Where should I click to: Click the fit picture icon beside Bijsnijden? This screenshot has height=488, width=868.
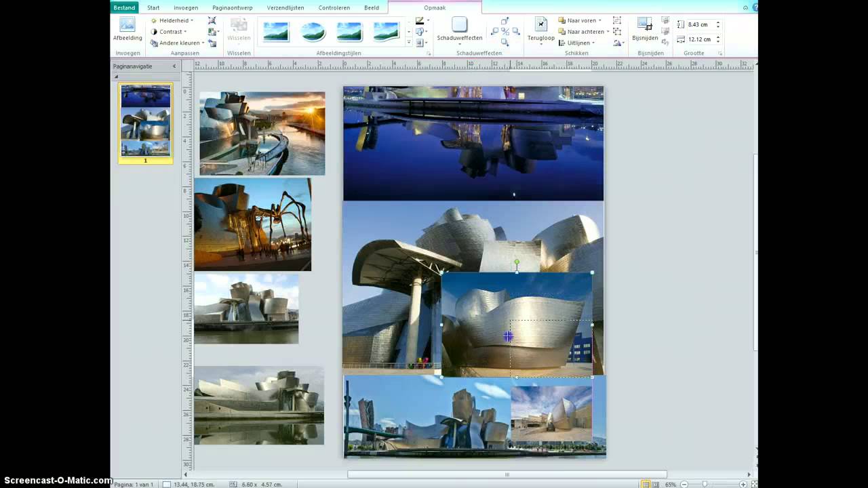(665, 21)
